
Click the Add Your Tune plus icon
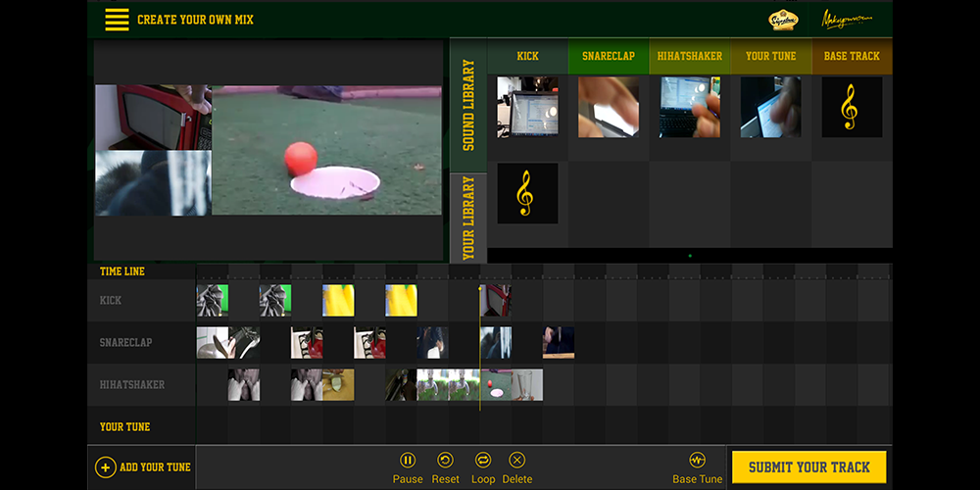106,467
